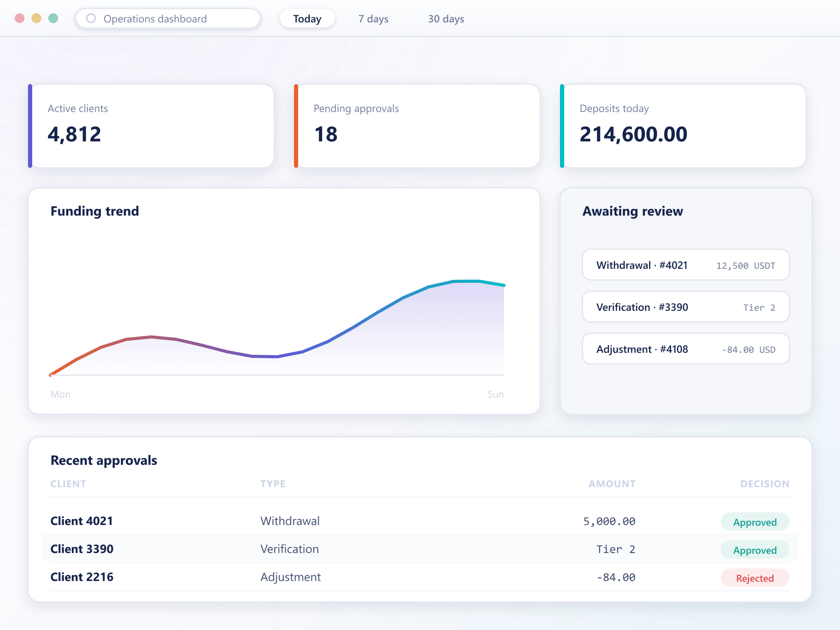Open the Active clients card
Viewport: 840px width, 630px height.
(x=151, y=126)
